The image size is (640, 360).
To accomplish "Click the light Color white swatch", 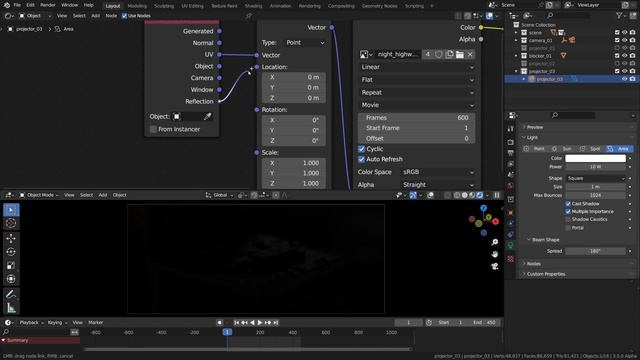I will pos(596,158).
